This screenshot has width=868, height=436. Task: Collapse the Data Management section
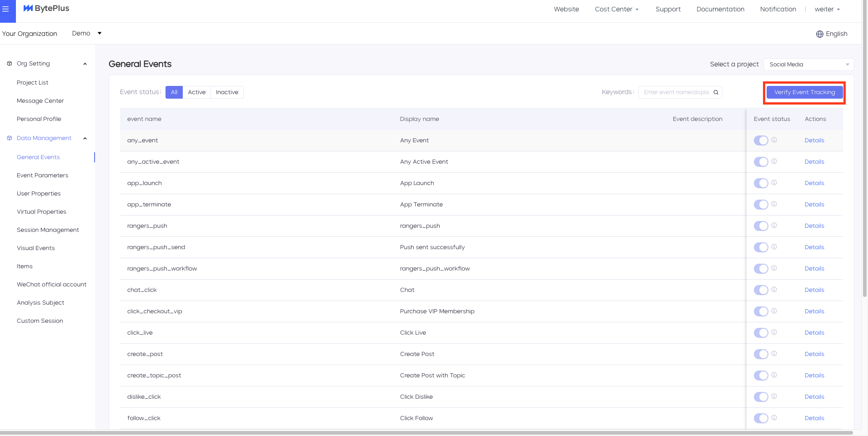(x=85, y=138)
